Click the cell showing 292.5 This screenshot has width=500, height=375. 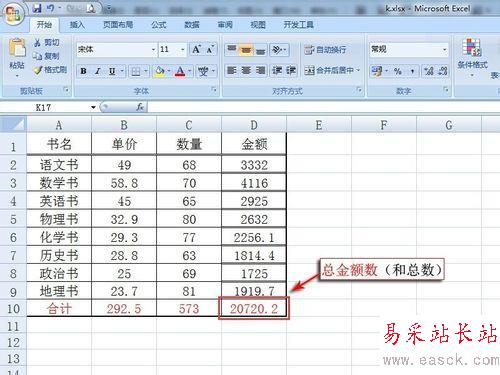pyautogui.click(x=124, y=309)
